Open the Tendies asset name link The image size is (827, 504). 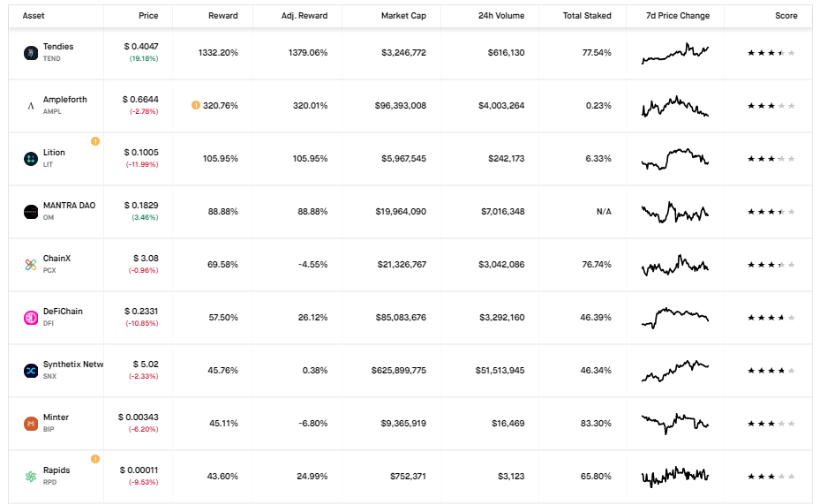click(x=58, y=47)
